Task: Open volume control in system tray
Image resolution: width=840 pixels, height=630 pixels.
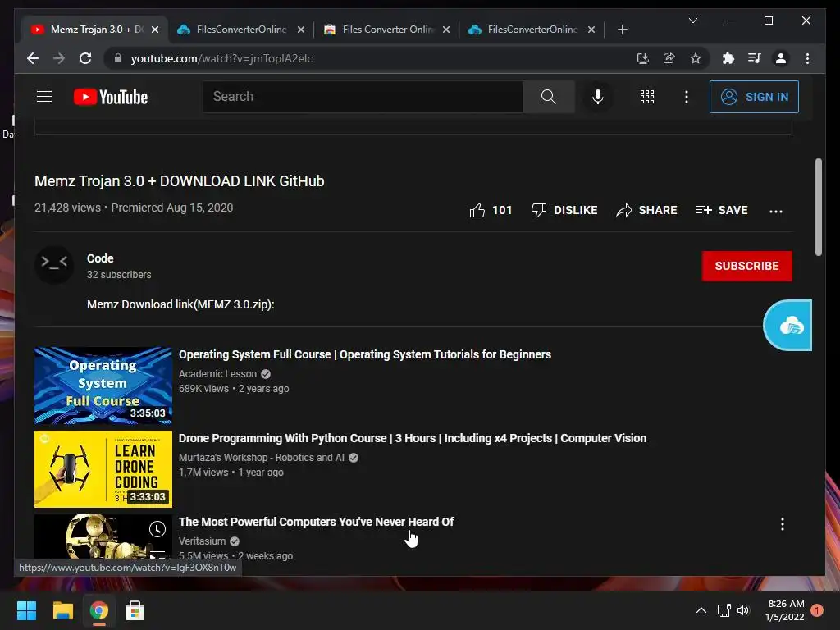Action: coord(743,610)
